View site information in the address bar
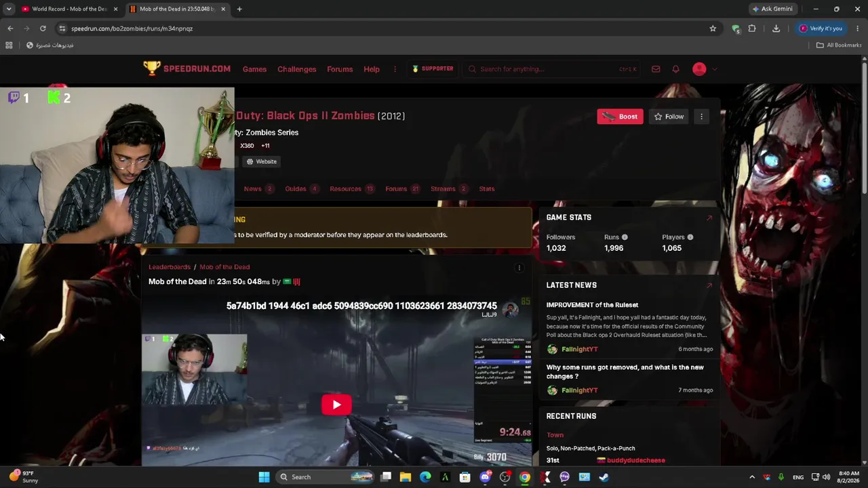The width and height of the screenshot is (868, 488). click(62, 28)
